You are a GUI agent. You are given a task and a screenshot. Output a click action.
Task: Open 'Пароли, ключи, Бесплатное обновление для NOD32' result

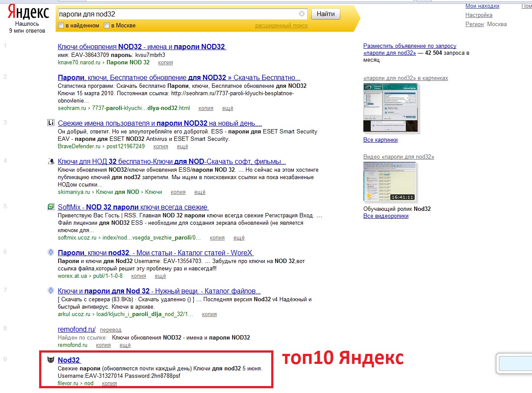[179, 77]
